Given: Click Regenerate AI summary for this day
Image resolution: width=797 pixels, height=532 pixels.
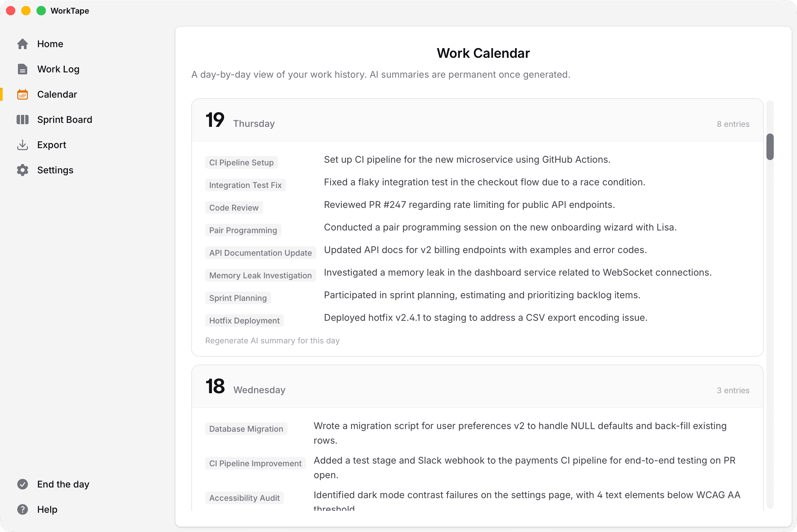Looking at the screenshot, I should [x=272, y=341].
